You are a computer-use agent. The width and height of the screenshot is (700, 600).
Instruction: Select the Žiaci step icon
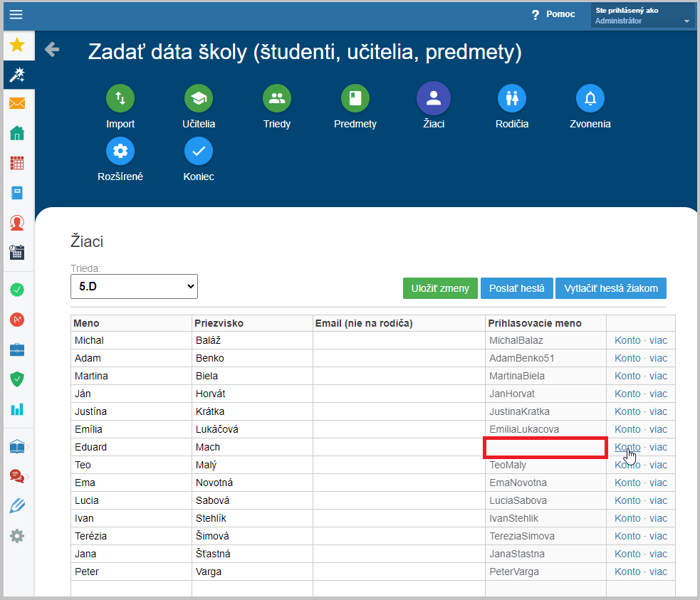[434, 98]
